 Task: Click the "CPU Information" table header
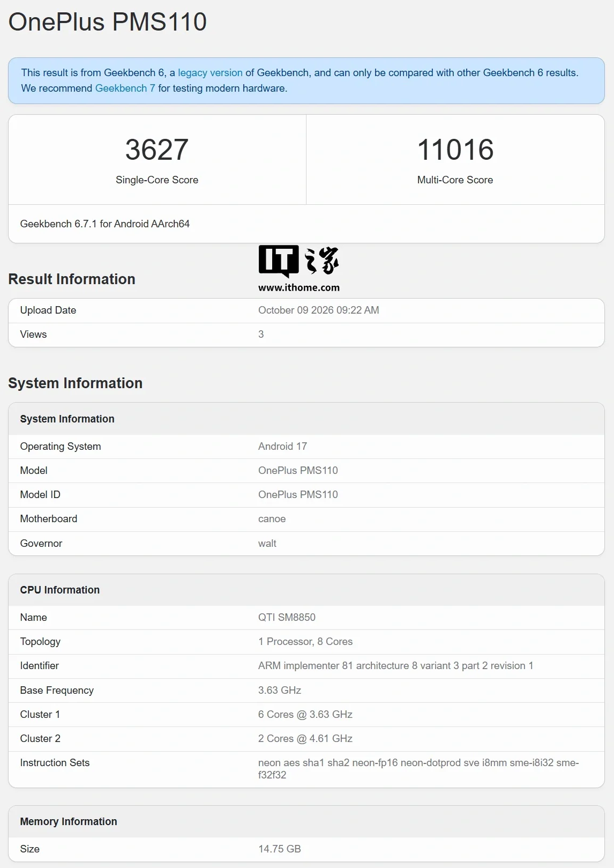tap(306, 590)
